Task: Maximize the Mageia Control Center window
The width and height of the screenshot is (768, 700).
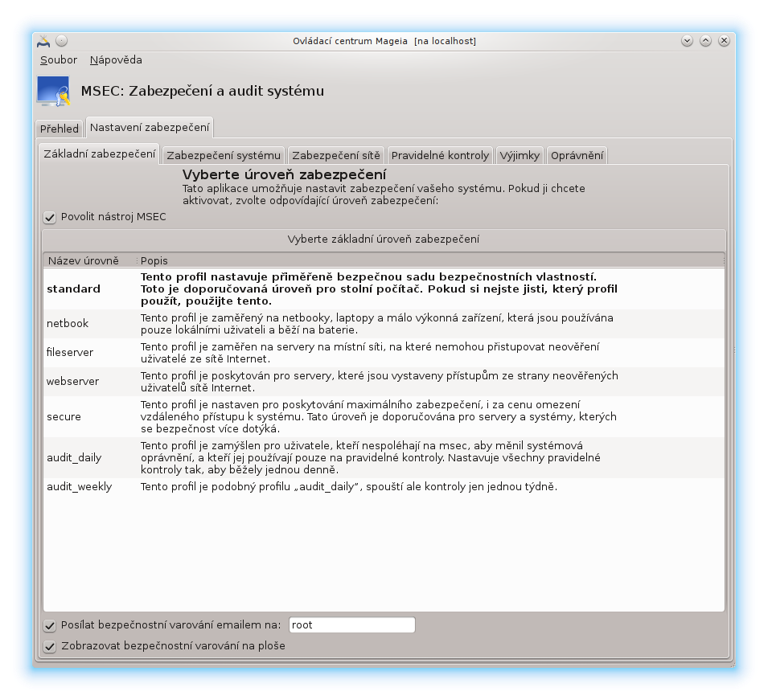Action: tap(705, 41)
